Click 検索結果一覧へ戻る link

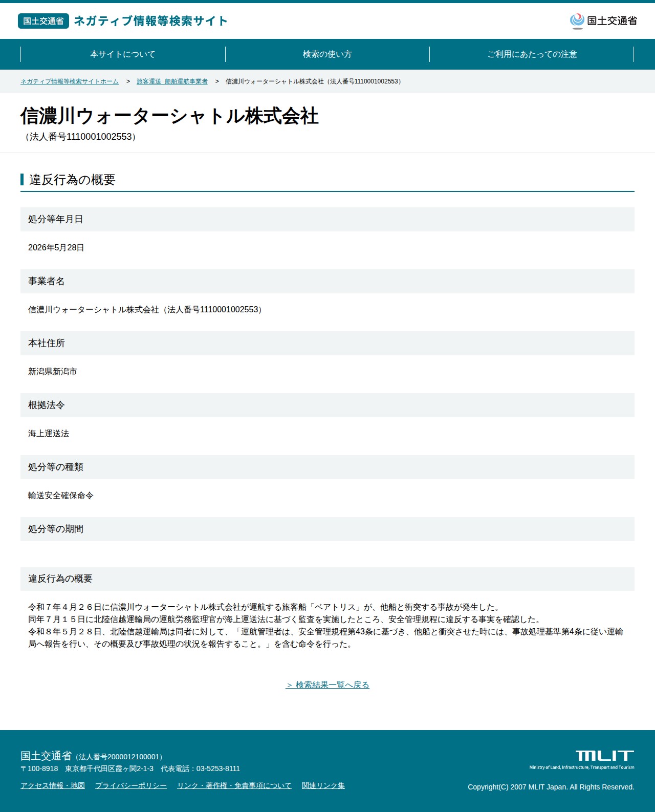point(327,685)
